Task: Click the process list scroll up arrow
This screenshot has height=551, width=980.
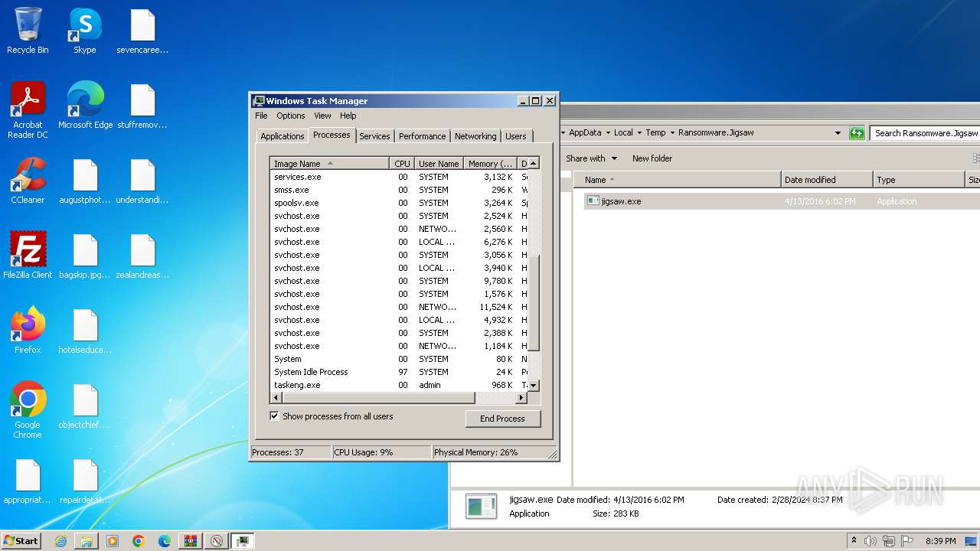Action: (x=534, y=163)
